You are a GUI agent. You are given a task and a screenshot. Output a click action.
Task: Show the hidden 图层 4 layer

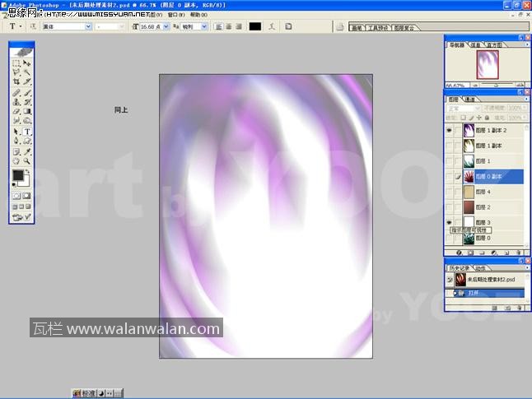pos(449,192)
